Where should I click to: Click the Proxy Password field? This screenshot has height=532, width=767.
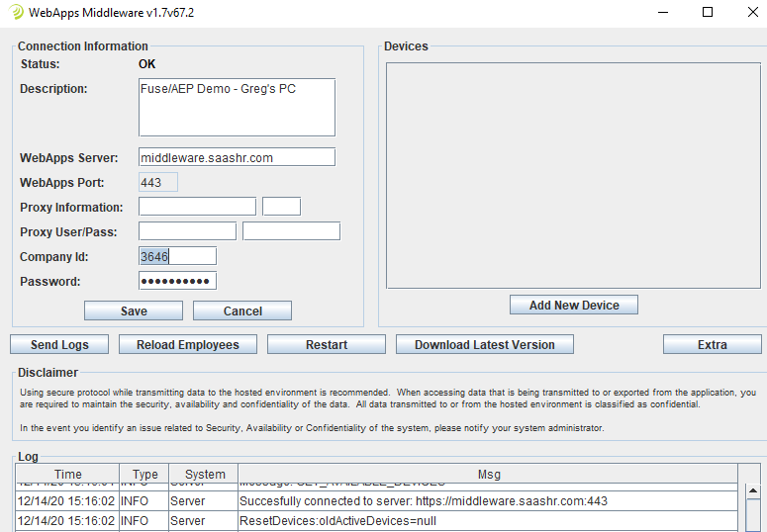(291, 231)
